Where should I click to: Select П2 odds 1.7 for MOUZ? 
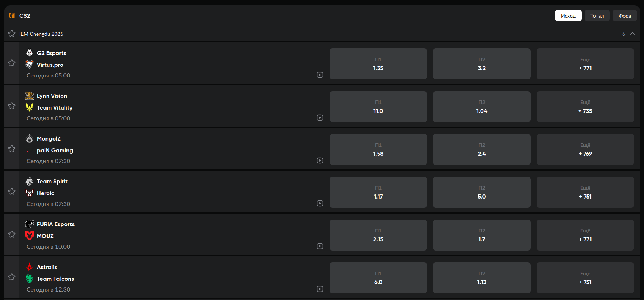[481, 235]
